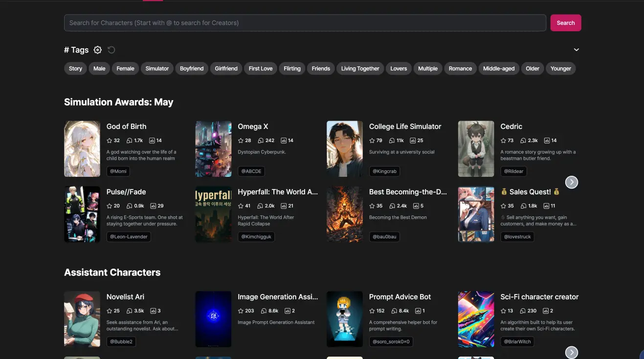
Task: Toggle the Female tag filter
Action: [x=125, y=69]
